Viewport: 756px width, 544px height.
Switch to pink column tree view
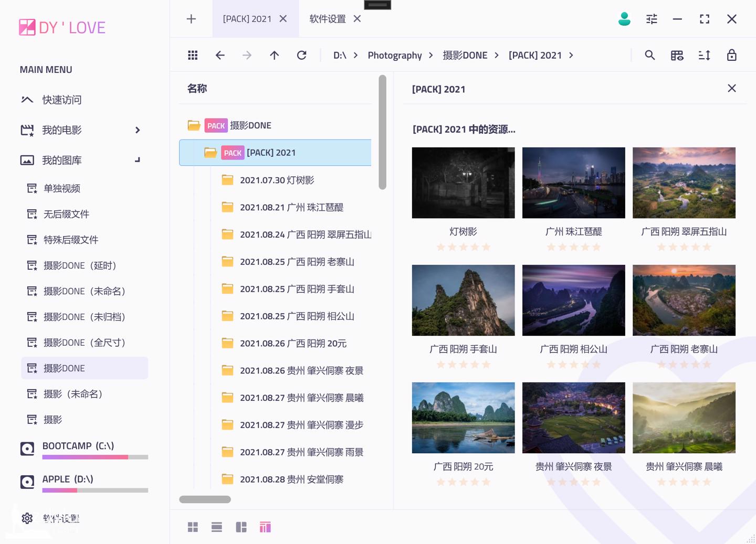pos(265,527)
